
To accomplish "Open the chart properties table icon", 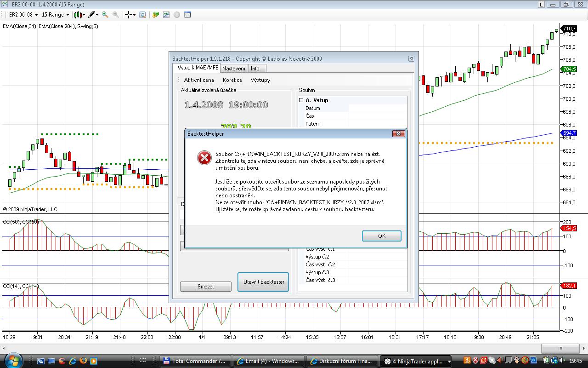I will [x=187, y=15].
